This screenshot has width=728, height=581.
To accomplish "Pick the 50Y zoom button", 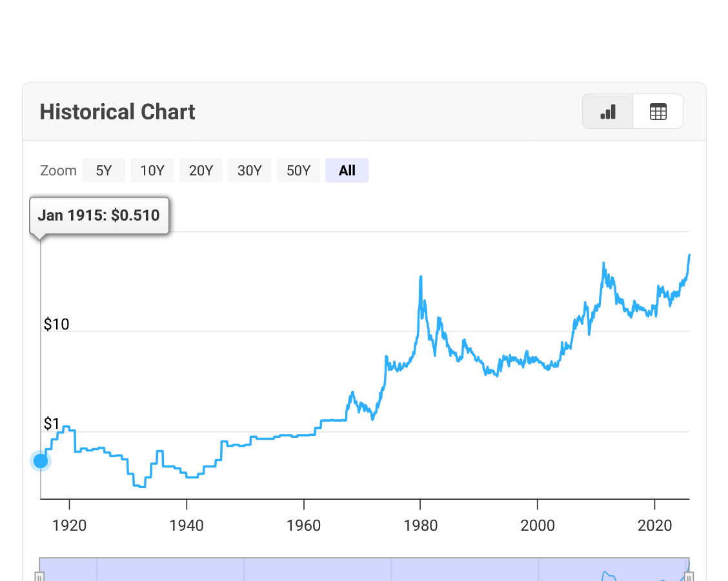I will pyautogui.click(x=298, y=171).
